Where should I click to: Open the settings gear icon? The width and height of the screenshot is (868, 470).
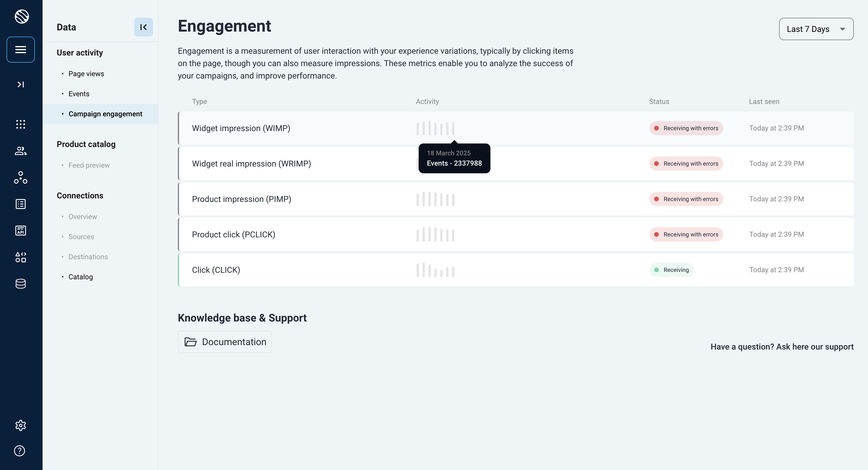(x=21, y=425)
